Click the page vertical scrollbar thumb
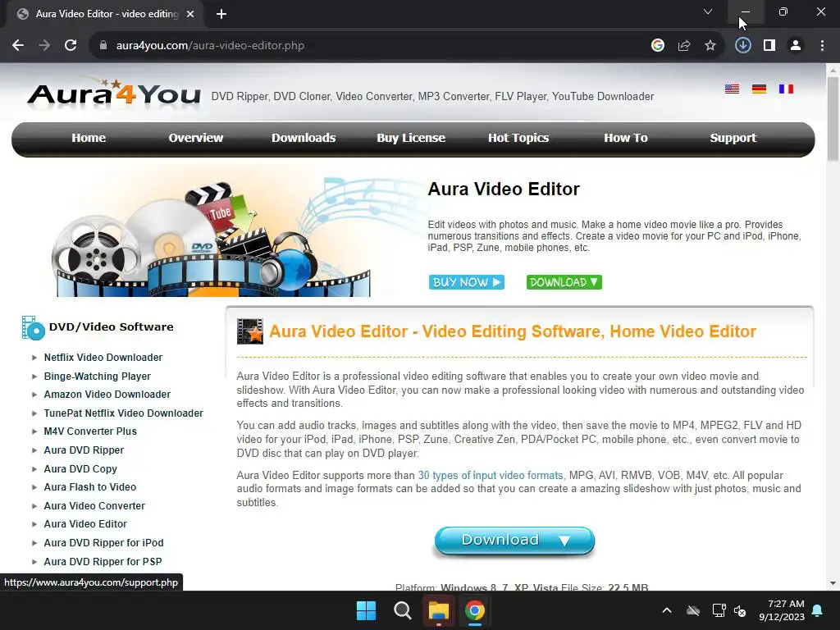The height and width of the screenshot is (630, 840). pyautogui.click(x=833, y=118)
